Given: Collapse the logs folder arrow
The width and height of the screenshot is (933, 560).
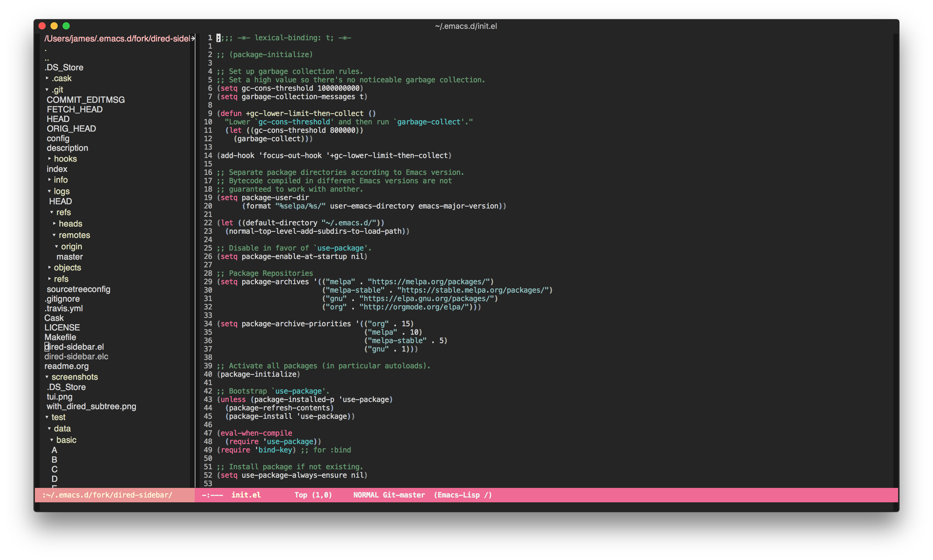Looking at the screenshot, I should [x=49, y=191].
